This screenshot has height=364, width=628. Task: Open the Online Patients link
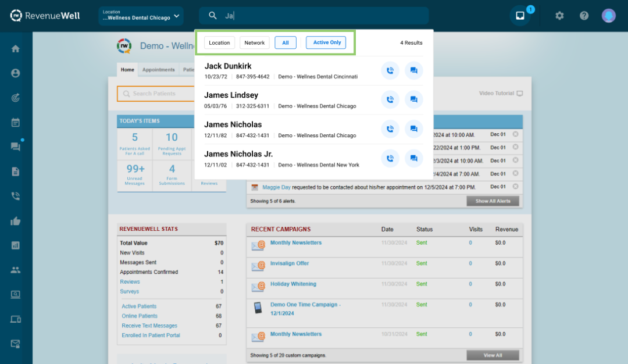[x=140, y=316]
